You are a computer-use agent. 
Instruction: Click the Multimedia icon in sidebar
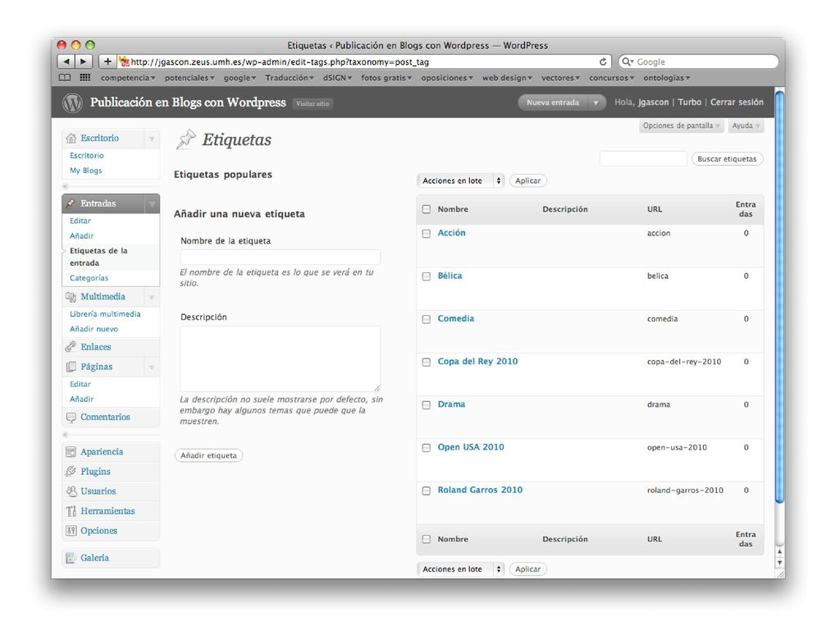pos(71,297)
